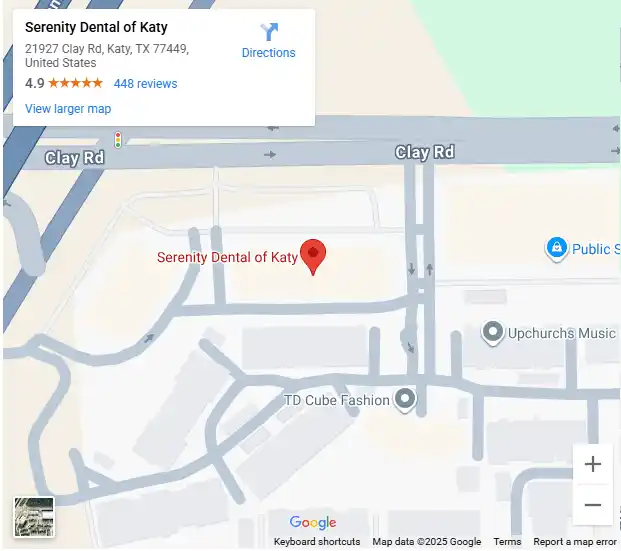
Task: Select the Upchurchs Music marker pin
Action: tap(493, 333)
